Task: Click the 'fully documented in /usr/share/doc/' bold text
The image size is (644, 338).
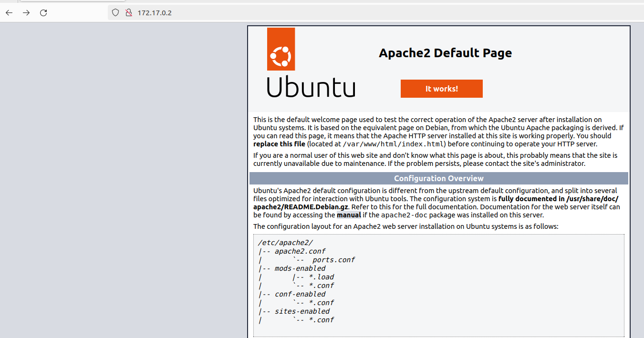Action: (x=558, y=199)
